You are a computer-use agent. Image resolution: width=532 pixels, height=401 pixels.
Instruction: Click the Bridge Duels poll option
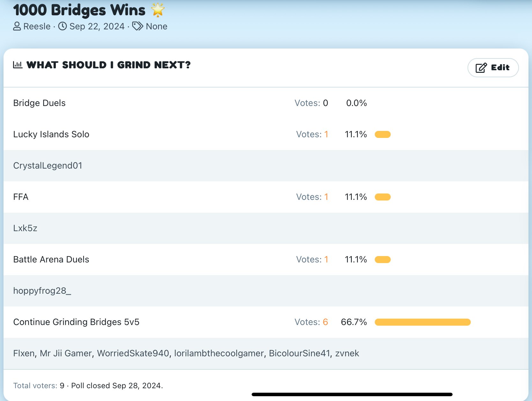pos(40,103)
